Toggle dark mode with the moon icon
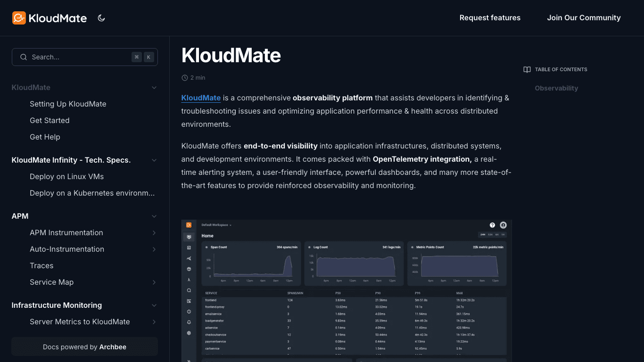The height and width of the screenshot is (362, 644). pyautogui.click(x=101, y=17)
